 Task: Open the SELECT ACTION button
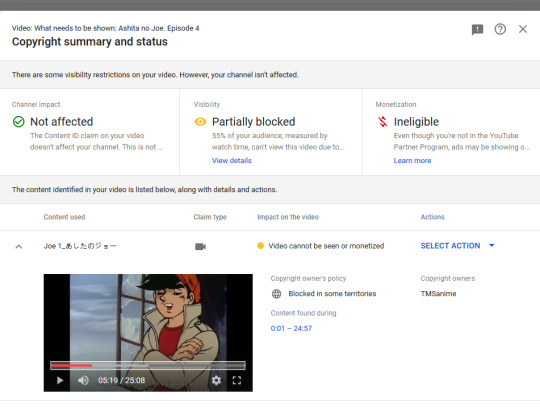pyautogui.click(x=450, y=246)
